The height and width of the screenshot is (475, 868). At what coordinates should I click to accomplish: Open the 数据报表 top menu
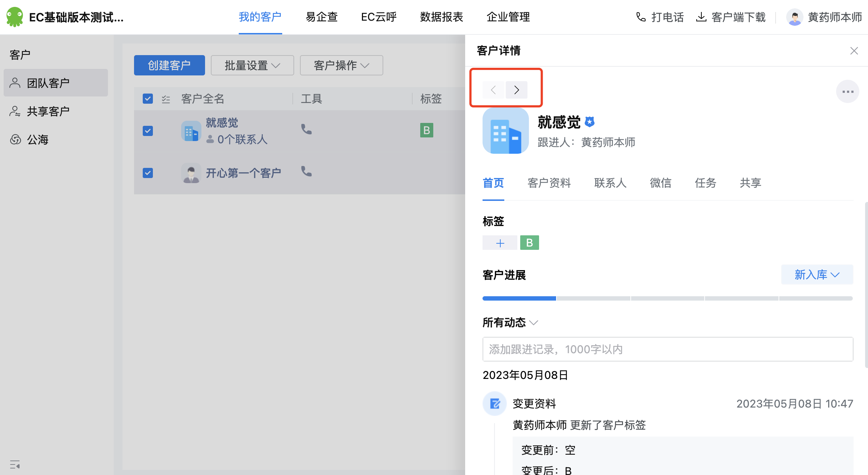coord(442,17)
